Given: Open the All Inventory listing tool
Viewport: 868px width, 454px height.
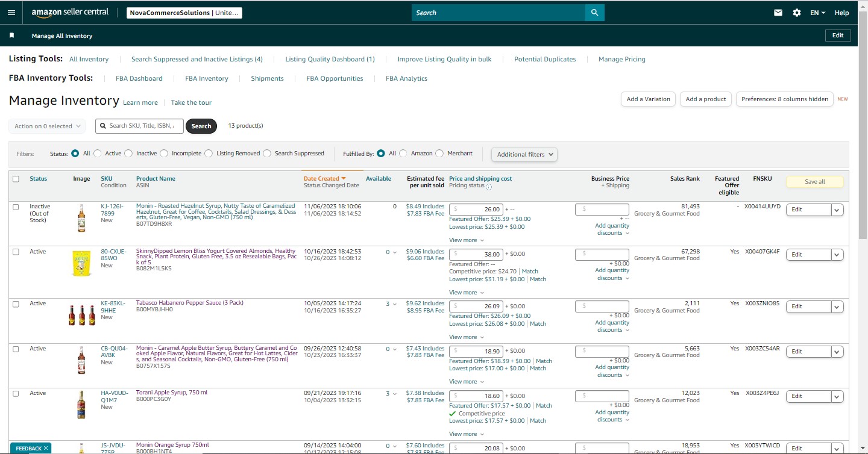Looking at the screenshot, I should (x=89, y=59).
